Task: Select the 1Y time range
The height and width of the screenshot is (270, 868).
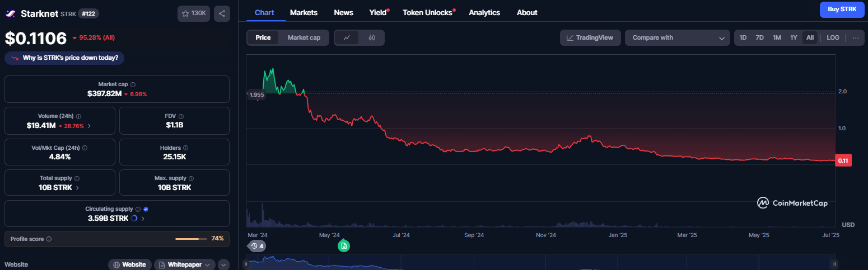Action: [794, 37]
